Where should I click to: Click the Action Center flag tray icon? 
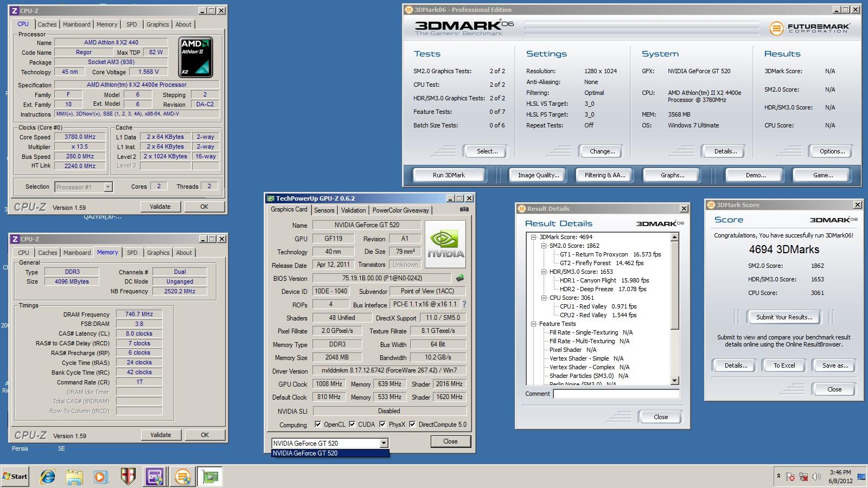790,477
